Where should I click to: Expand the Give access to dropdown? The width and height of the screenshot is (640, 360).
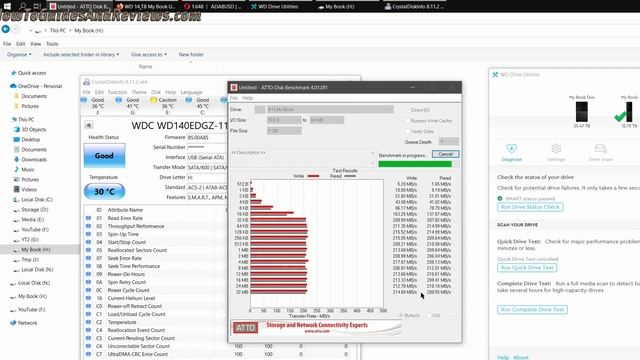149,54
